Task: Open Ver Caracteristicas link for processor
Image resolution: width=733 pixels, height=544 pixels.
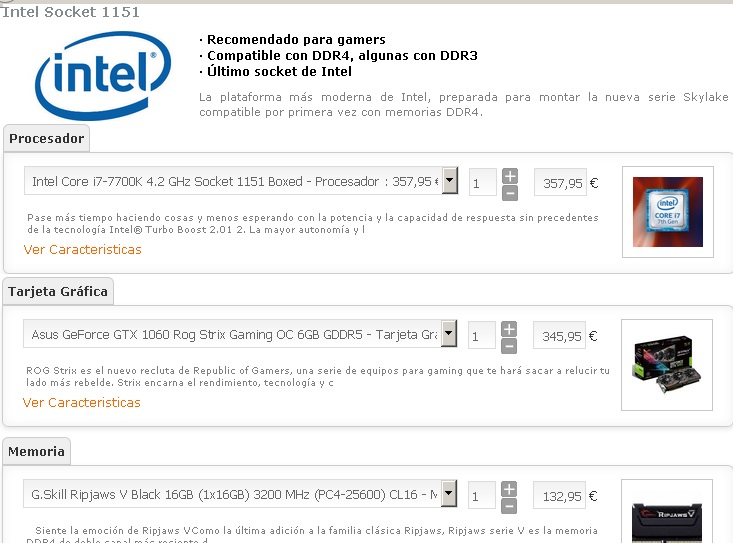Action: (x=82, y=250)
